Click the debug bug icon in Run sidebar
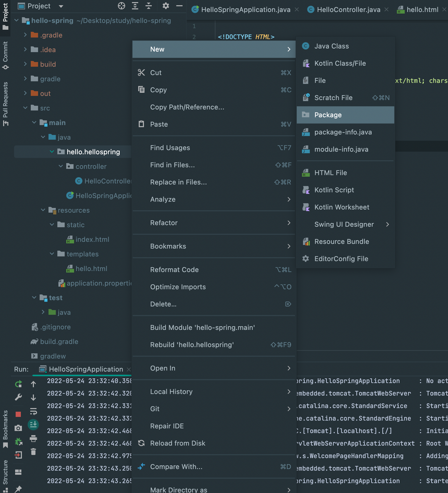 coord(19,442)
